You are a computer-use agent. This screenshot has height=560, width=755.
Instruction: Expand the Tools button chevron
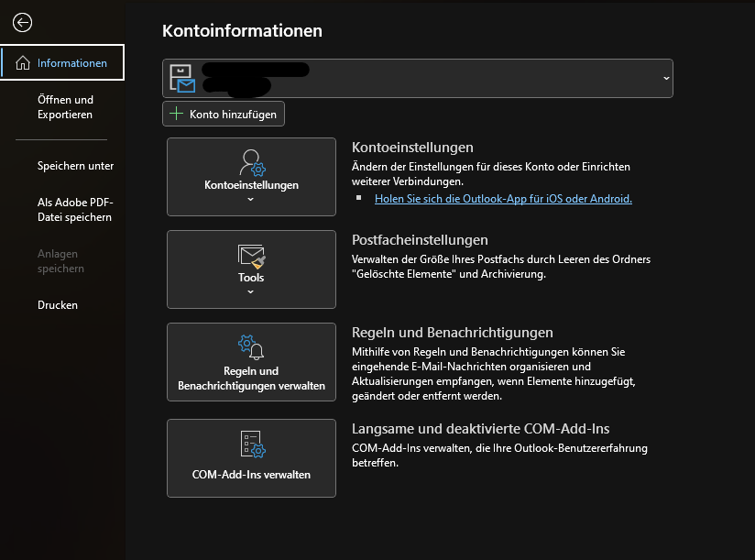tap(250, 291)
